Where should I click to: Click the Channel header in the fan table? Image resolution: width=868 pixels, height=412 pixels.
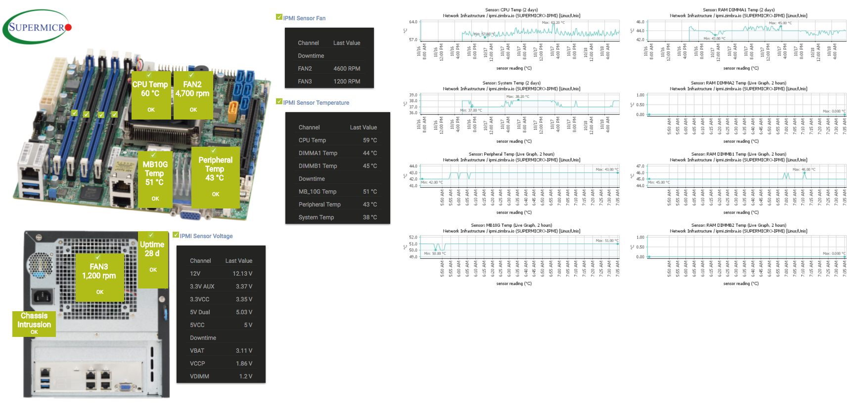[x=309, y=43]
